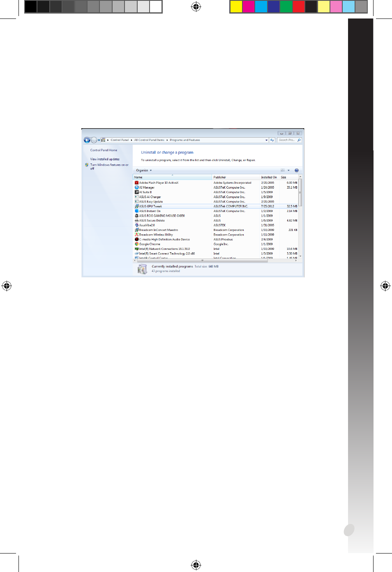This screenshot has height=572, width=392.
Task: Click the ASUS Secure Delete icon
Action: pyautogui.click(x=137, y=221)
